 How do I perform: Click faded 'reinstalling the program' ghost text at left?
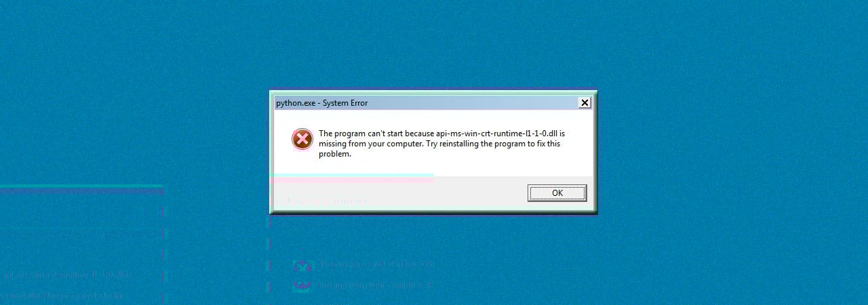click(62, 296)
